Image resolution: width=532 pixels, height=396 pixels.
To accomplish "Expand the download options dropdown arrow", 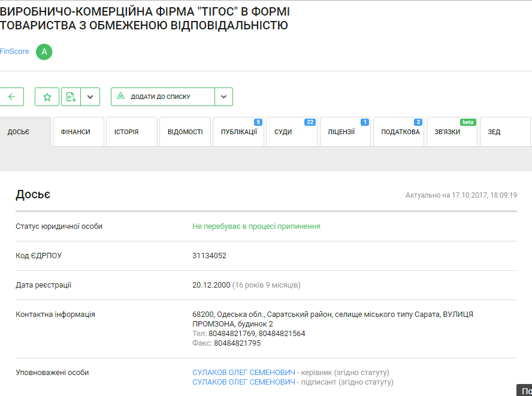I will tap(90, 96).
